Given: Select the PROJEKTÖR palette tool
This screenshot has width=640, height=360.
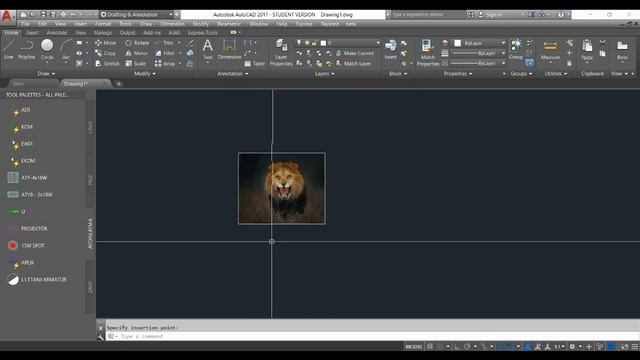Looking at the screenshot, I should pos(27,229).
